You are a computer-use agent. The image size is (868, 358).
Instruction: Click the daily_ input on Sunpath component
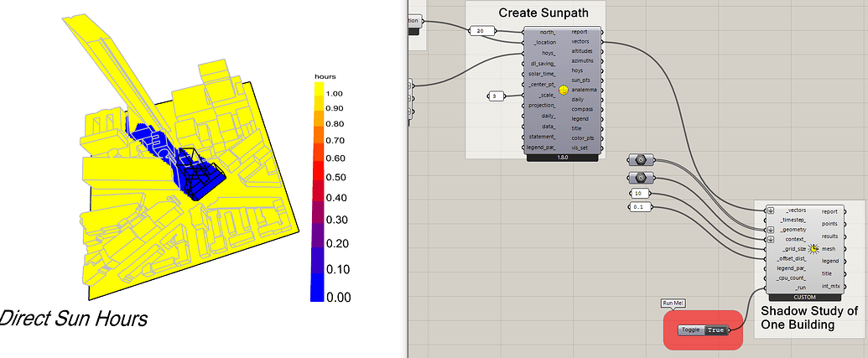click(x=548, y=116)
